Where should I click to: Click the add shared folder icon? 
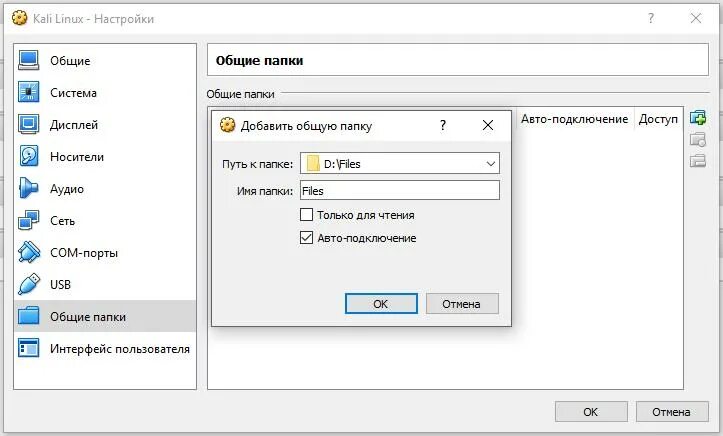point(698,118)
